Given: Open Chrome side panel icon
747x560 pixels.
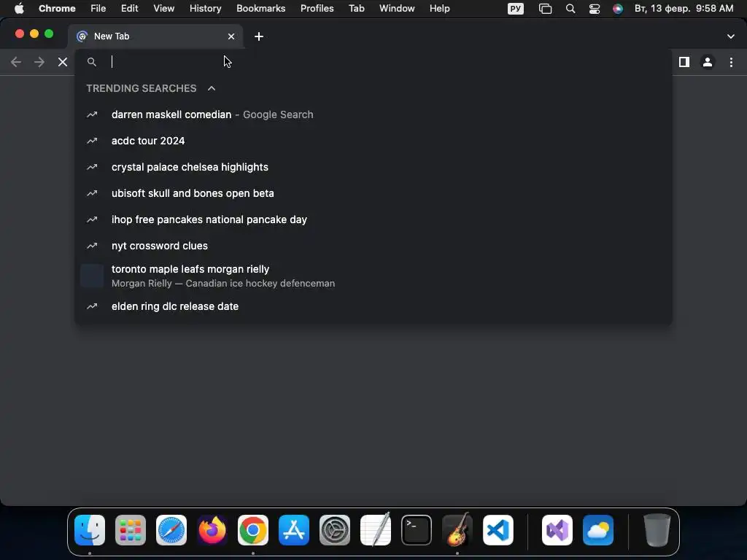Looking at the screenshot, I should click(684, 62).
